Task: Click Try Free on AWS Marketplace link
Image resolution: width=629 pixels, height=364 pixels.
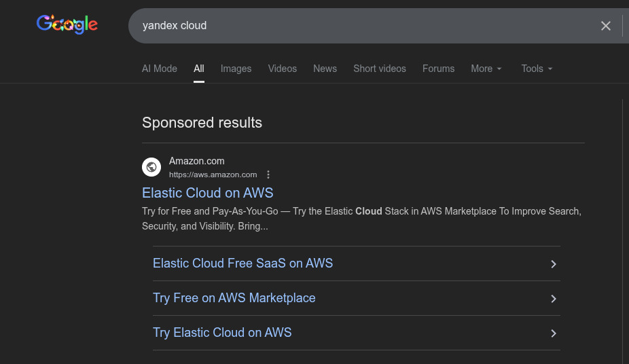Action: [234, 298]
